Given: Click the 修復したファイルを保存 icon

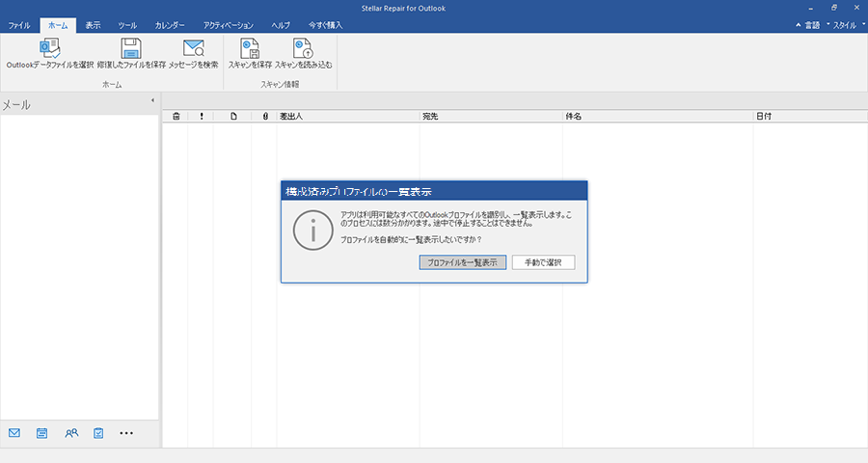Looking at the screenshot, I should tap(131, 48).
